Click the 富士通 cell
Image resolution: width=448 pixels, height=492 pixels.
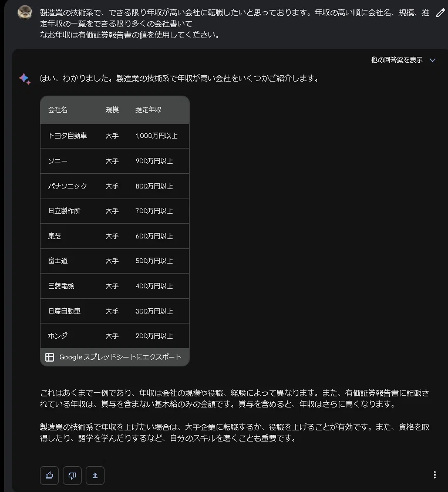(x=58, y=261)
